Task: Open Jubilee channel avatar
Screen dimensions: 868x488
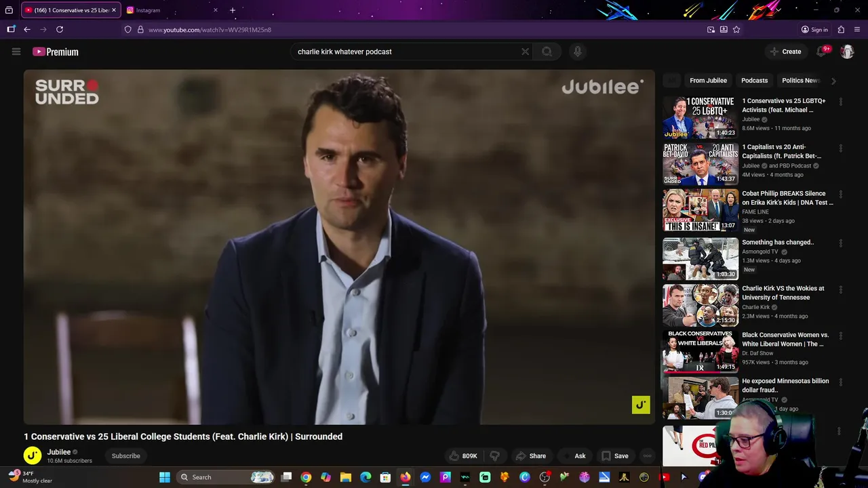Action: tap(33, 455)
